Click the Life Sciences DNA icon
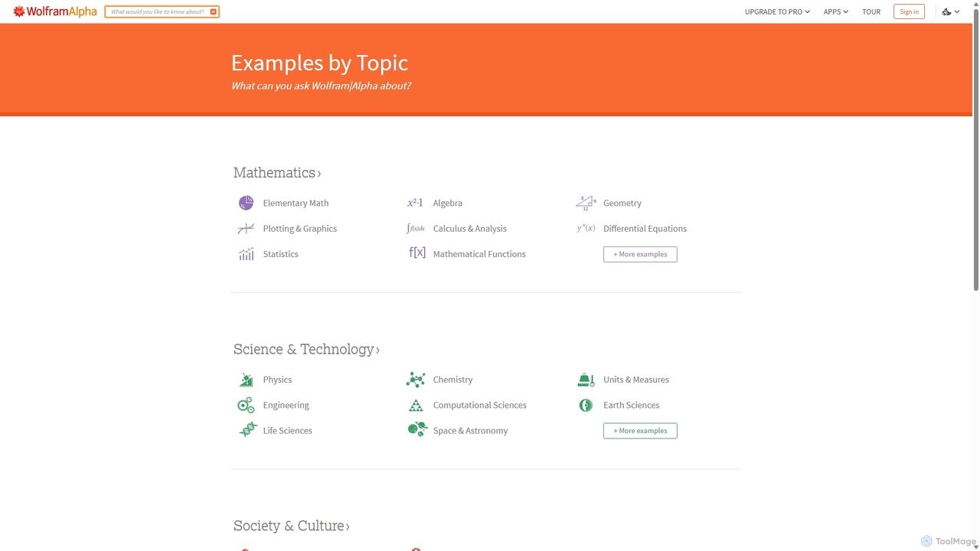Viewport: 980px width, 551px height. coord(247,430)
